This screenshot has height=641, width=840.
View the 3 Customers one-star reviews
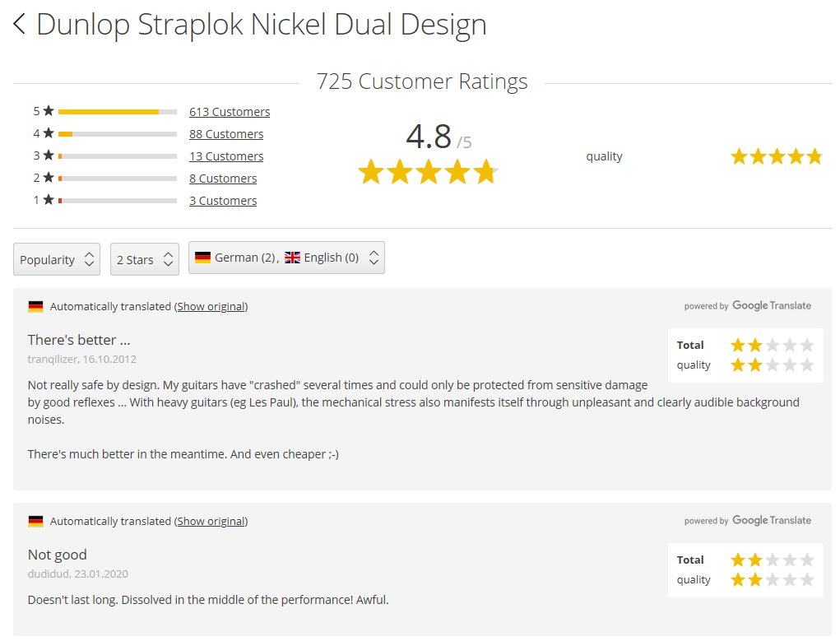point(223,201)
